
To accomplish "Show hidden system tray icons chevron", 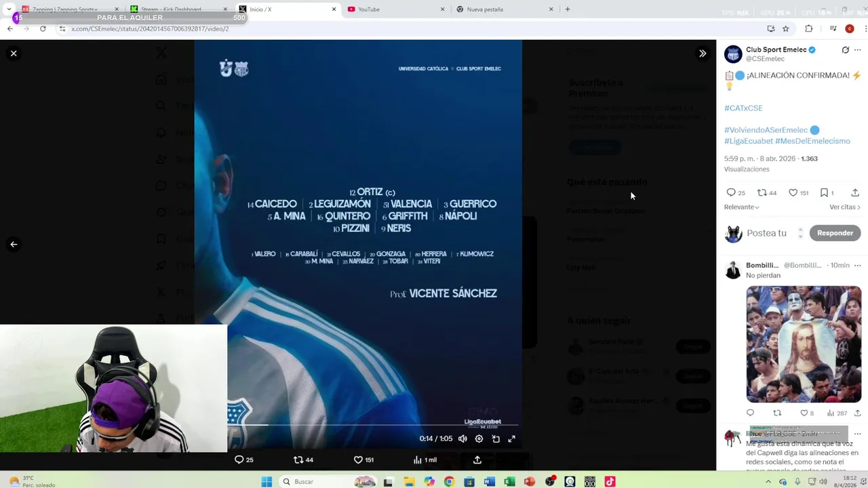I will (x=768, y=482).
